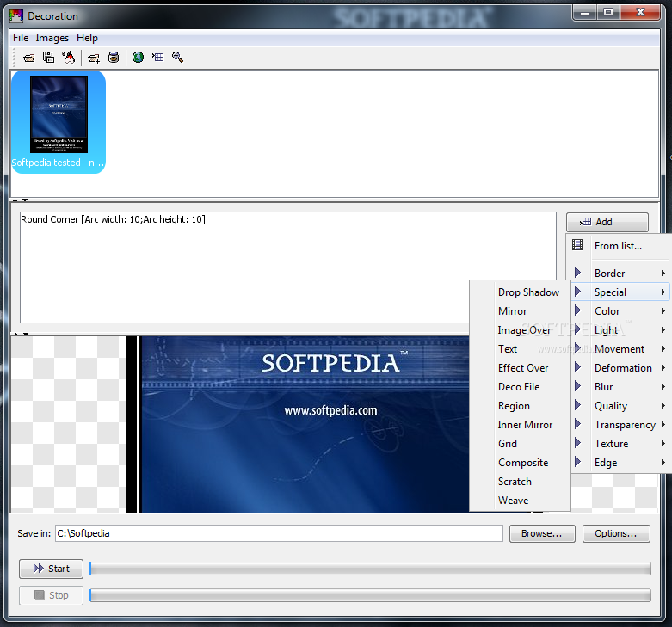Expand the Special submenu
The image size is (672, 627).
click(620, 292)
